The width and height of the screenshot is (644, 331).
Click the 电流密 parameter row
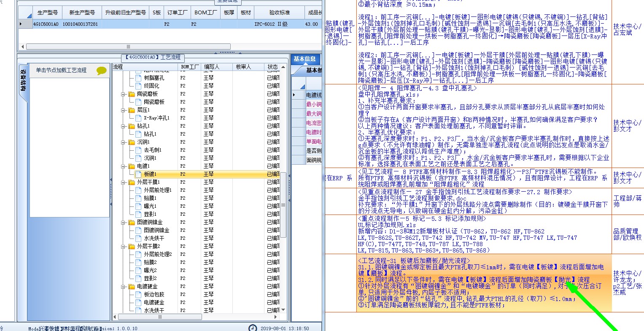(x=314, y=123)
